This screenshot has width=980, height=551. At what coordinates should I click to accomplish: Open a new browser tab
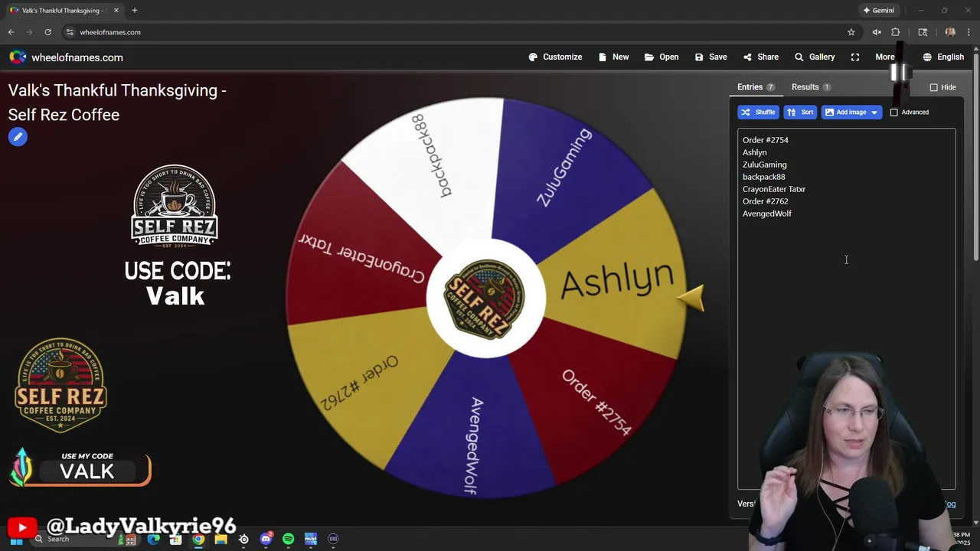134,11
